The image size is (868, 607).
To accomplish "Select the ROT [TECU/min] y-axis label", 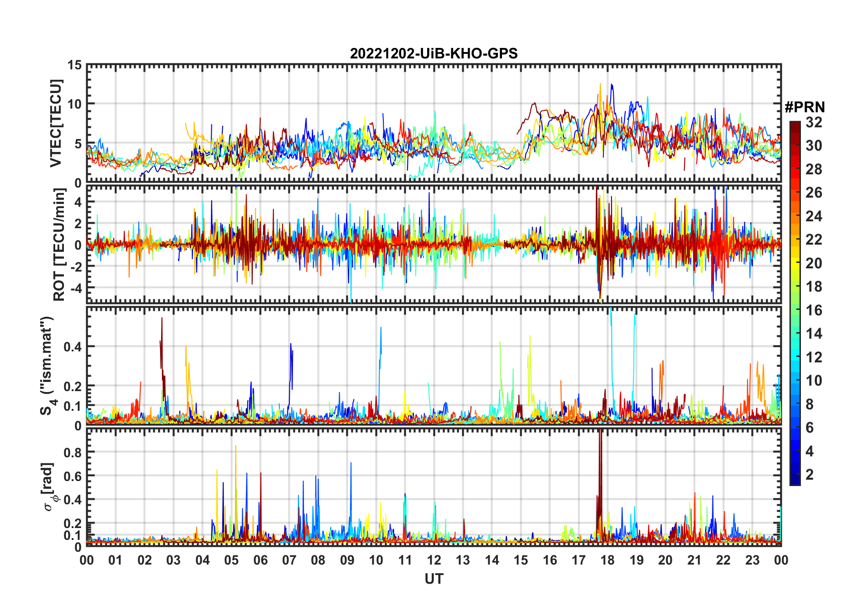I will [x=59, y=245].
